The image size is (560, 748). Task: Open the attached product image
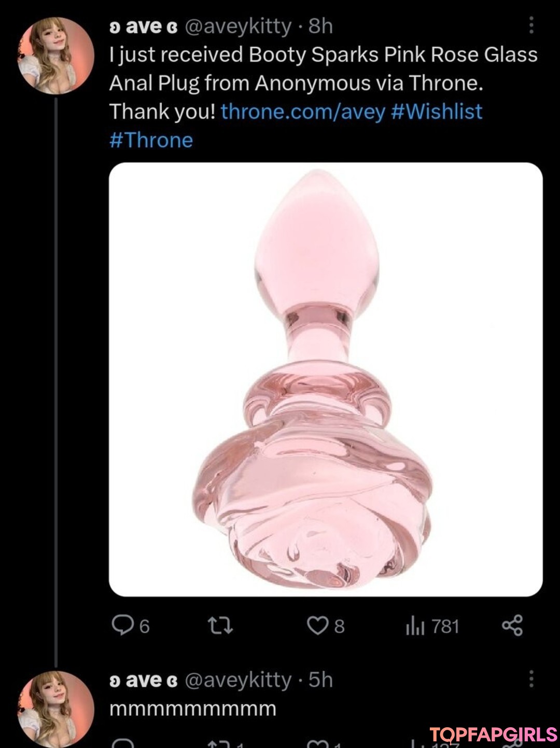(326, 379)
